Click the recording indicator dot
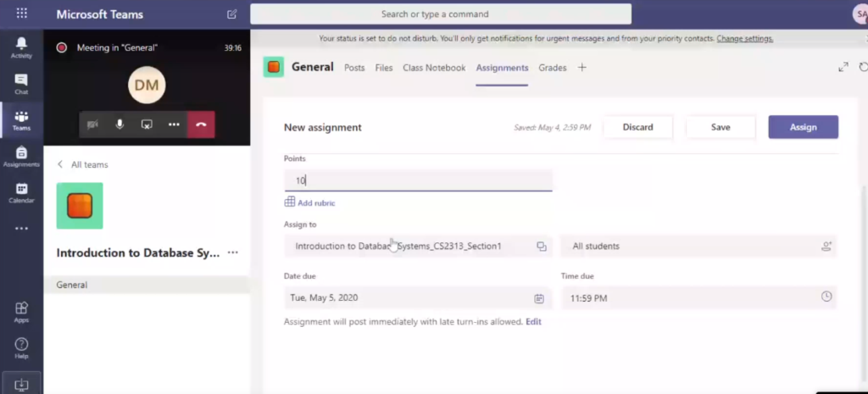 61,47
